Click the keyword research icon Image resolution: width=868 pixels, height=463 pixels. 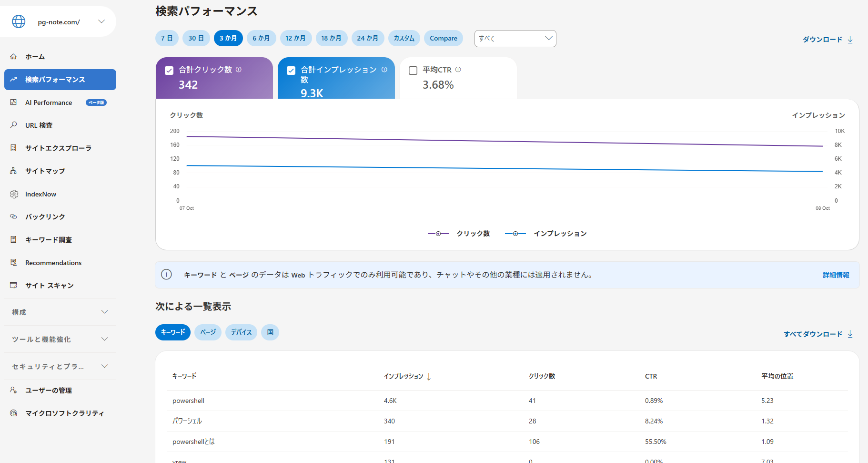click(x=13, y=239)
